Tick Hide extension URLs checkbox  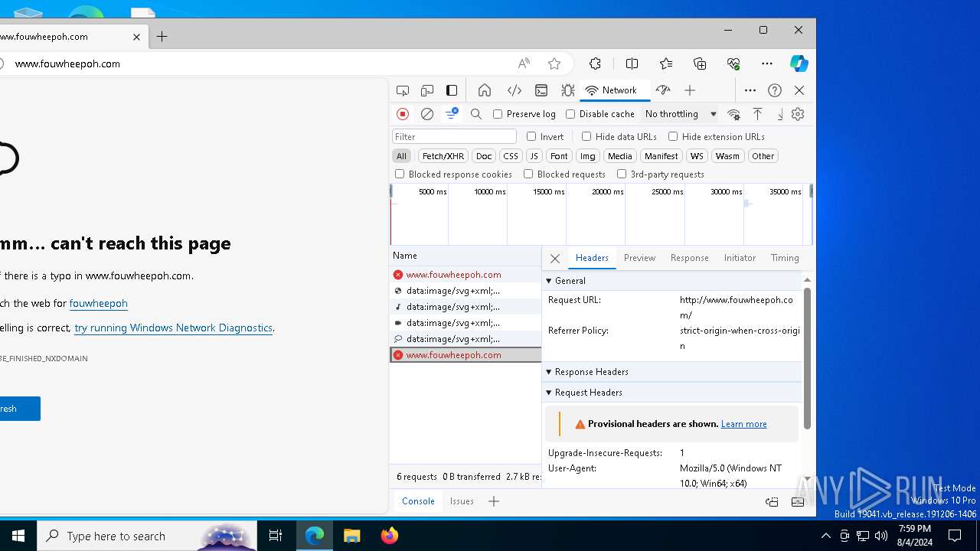coord(673,136)
